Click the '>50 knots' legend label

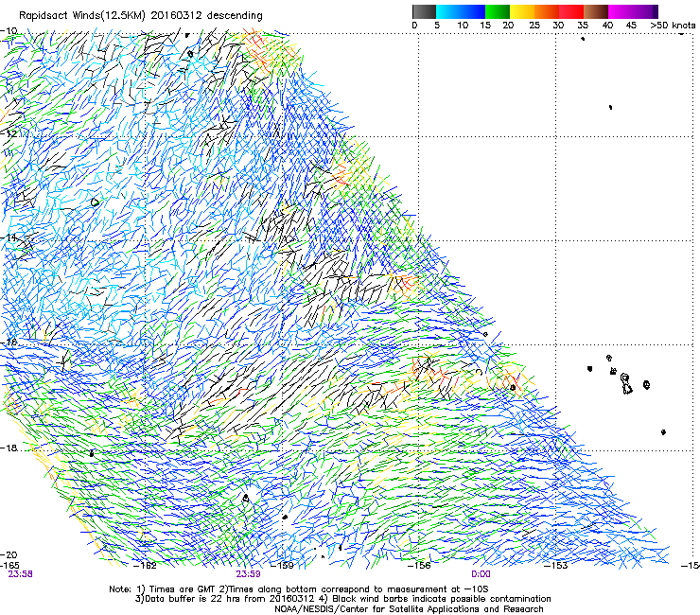673,26
